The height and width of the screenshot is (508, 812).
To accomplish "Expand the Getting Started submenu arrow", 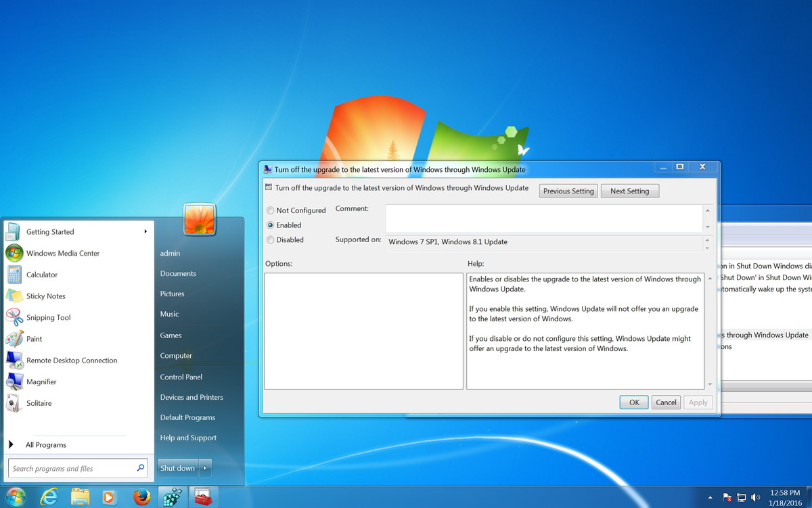I will coord(145,232).
